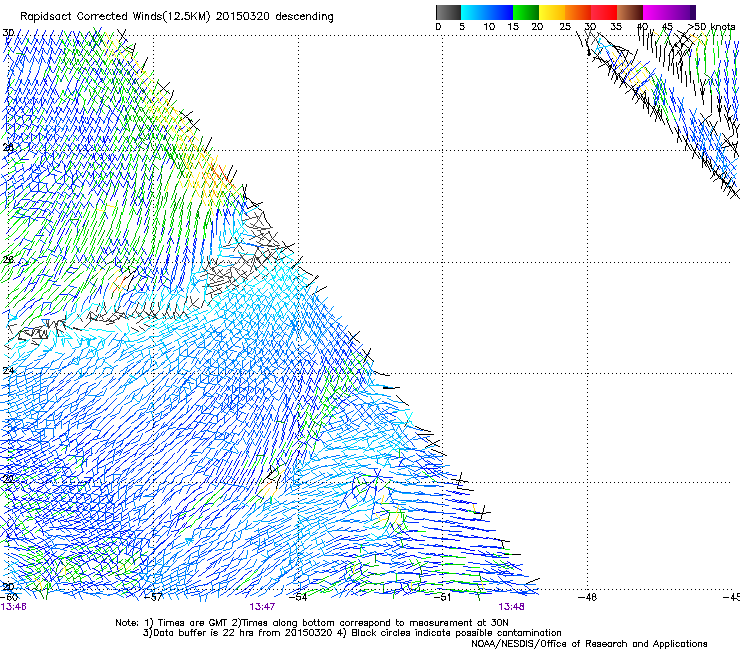Image resolution: width=740 pixels, height=650 pixels.
Task: Click the purple time stamp '13:48'
Action: pos(511,607)
